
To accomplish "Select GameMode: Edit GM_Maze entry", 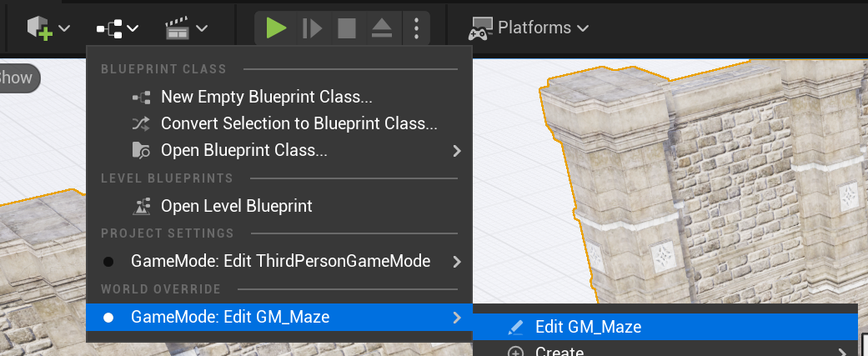I will click(x=279, y=318).
